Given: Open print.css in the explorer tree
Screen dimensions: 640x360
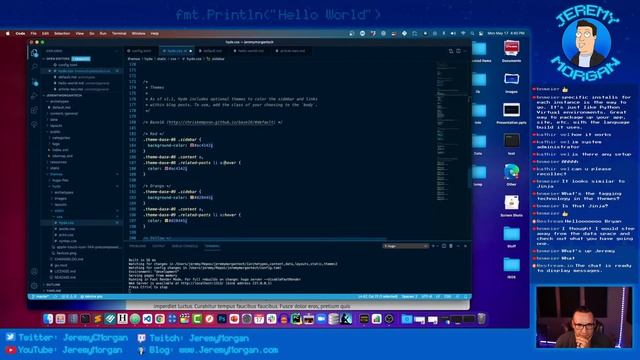Looking at the screenshot, I should click(x=66, y=235).
